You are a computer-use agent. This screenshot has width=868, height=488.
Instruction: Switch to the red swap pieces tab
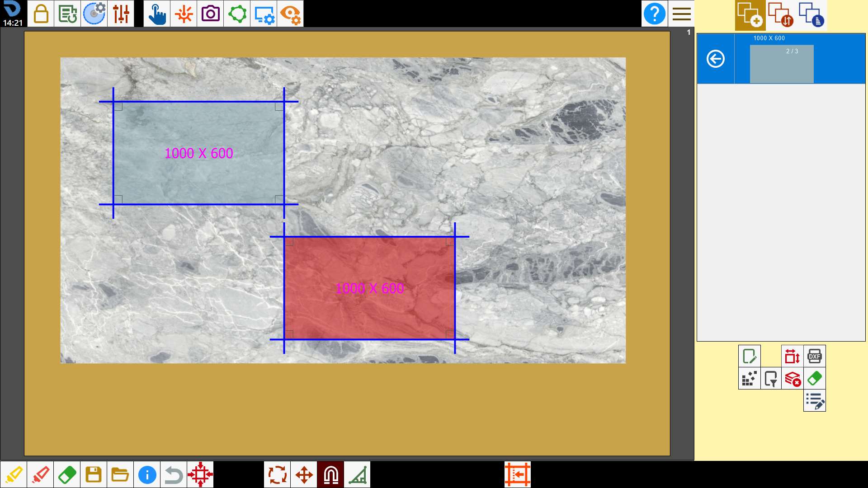tap(781, 15)
